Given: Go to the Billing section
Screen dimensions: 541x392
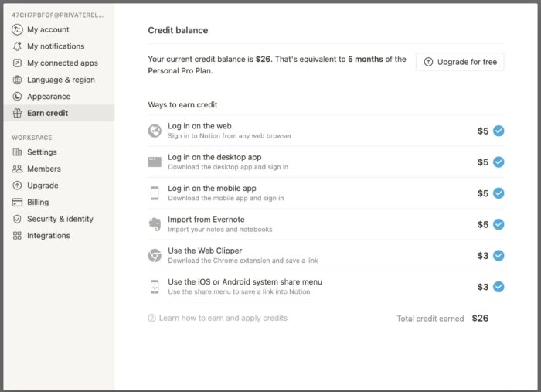Looking at the screenshot, I should 38,202.
